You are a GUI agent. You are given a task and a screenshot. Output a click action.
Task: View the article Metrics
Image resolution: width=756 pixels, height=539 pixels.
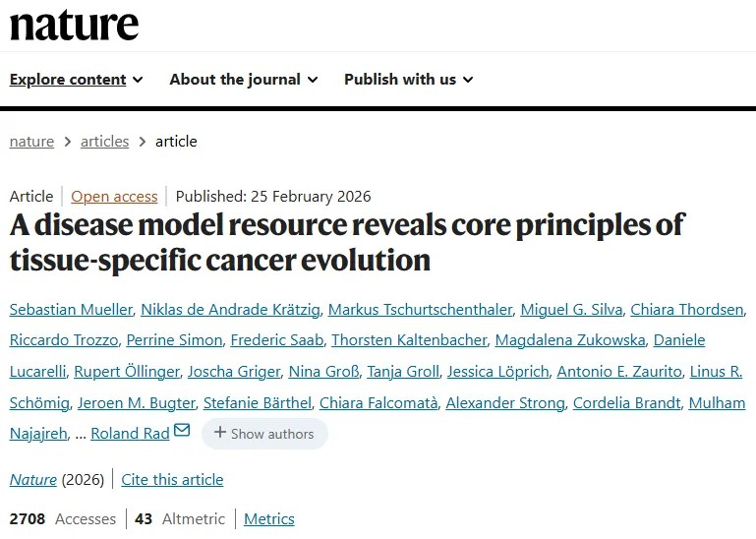268,518
